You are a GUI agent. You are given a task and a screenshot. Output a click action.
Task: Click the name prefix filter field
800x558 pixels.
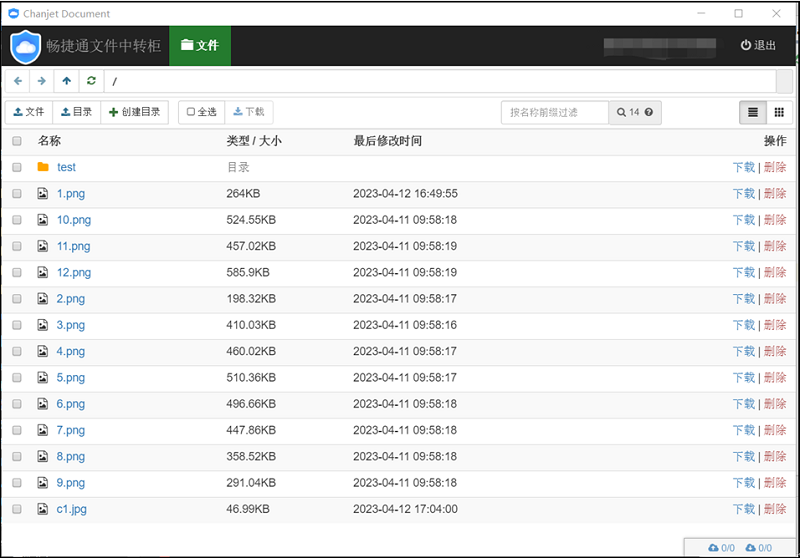click(x=555, y=112)
